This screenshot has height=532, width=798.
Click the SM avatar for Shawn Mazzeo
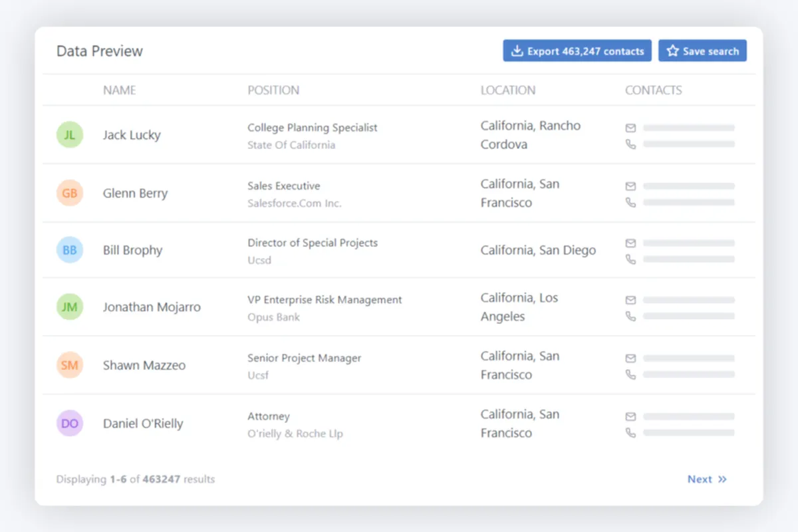70,365
